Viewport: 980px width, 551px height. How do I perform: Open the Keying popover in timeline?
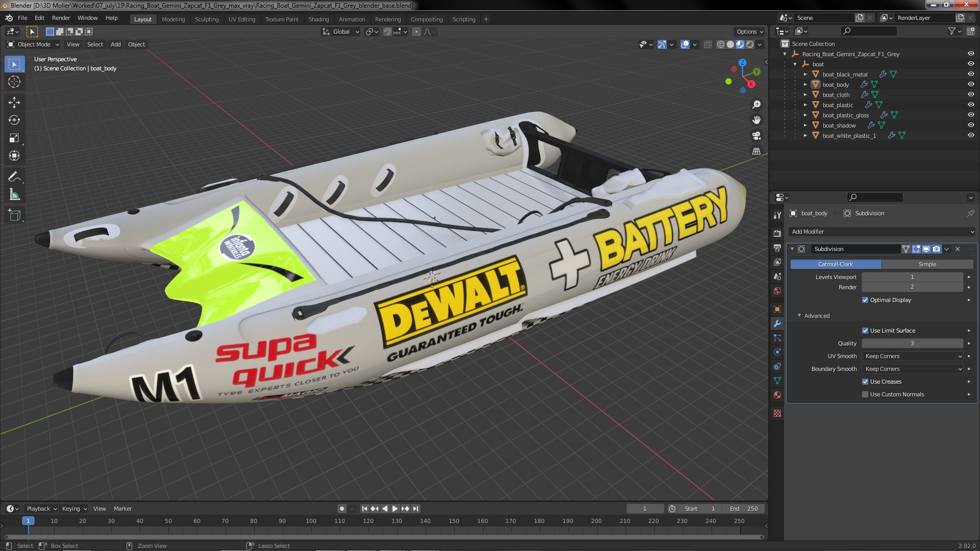click(74, 509)
